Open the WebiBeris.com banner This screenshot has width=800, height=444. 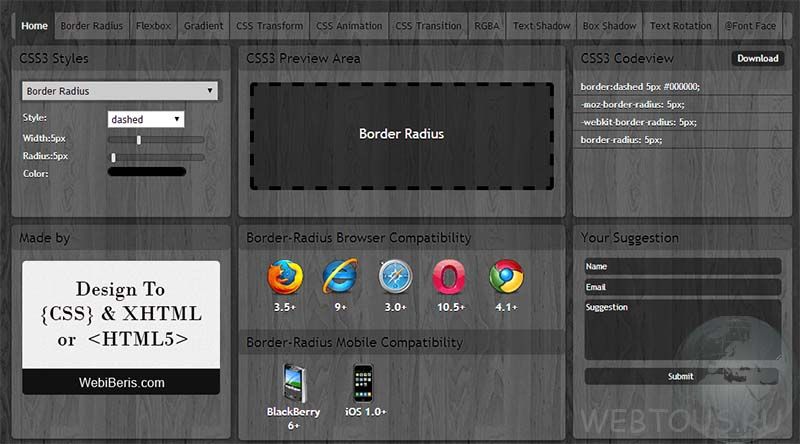[121, 328]
